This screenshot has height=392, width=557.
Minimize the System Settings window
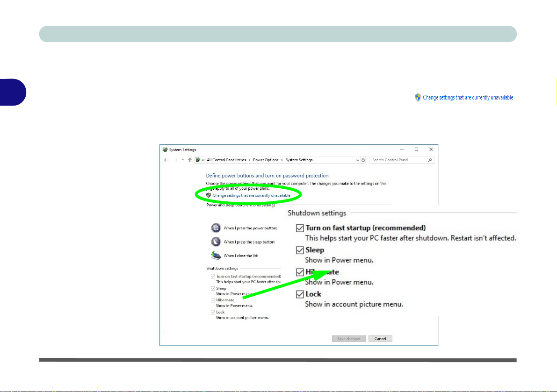[402, 150]
